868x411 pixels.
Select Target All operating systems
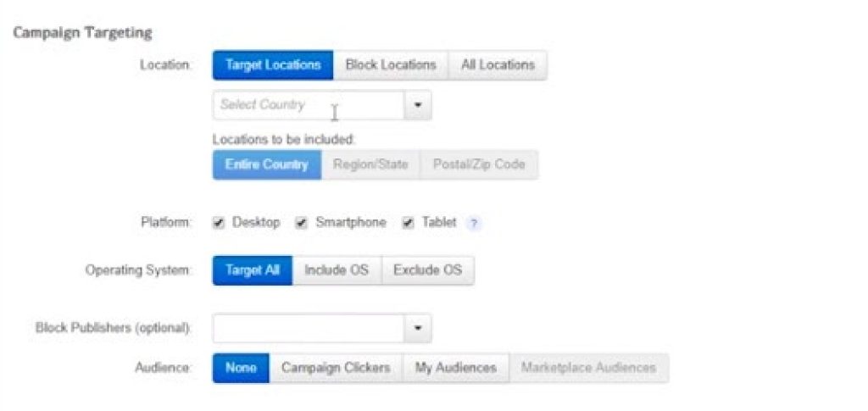pos(252,271)
